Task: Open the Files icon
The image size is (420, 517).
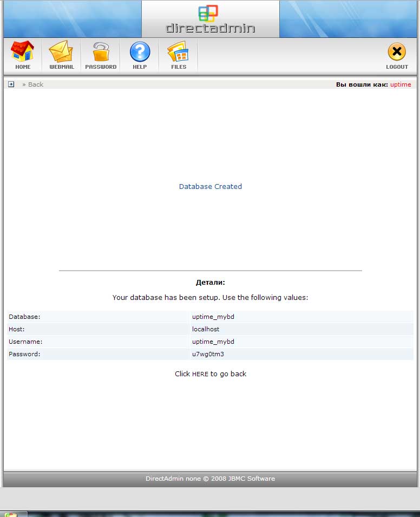Action: pyautogui.click(x=179, y=51)
